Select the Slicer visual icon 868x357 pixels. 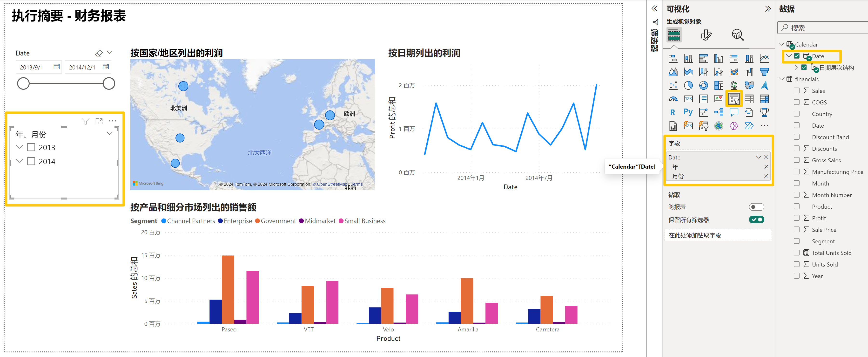coord(733,99)
